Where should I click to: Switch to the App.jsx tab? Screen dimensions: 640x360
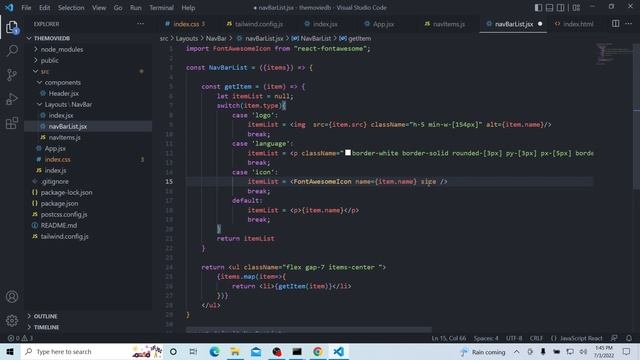(383, 24)
